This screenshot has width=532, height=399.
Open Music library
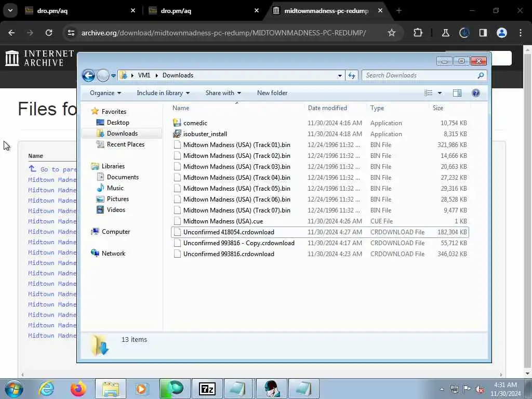[x=115, y=188]
